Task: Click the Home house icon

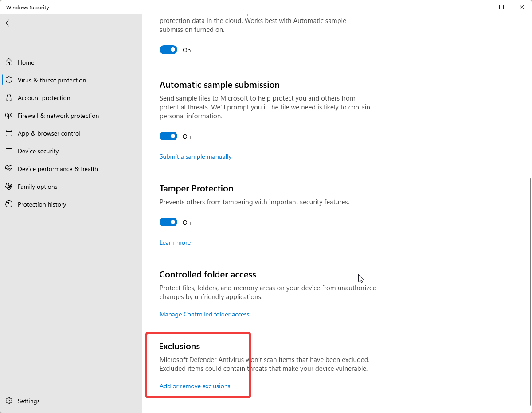Action: (x=9, y=62)
